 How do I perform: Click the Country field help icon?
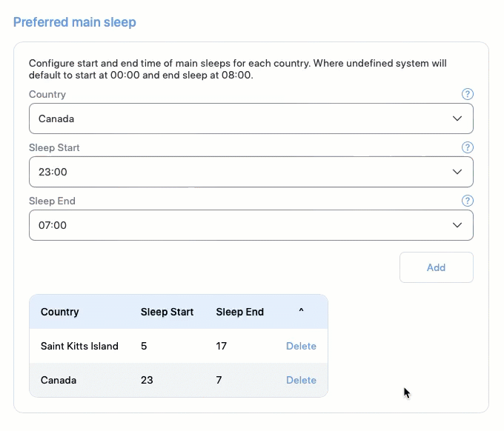click(468, 94)
